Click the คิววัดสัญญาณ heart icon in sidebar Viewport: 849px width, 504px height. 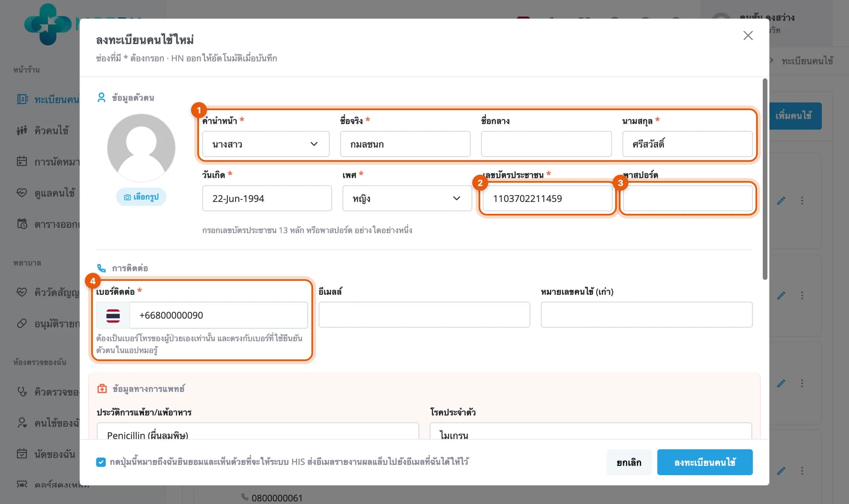point(22,292)
